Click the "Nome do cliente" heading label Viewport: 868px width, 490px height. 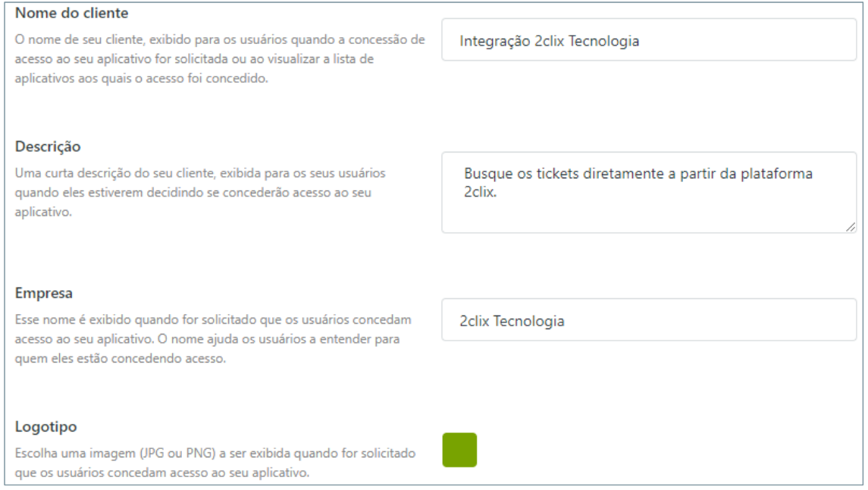pyautogui.click(x=72, y=14)
